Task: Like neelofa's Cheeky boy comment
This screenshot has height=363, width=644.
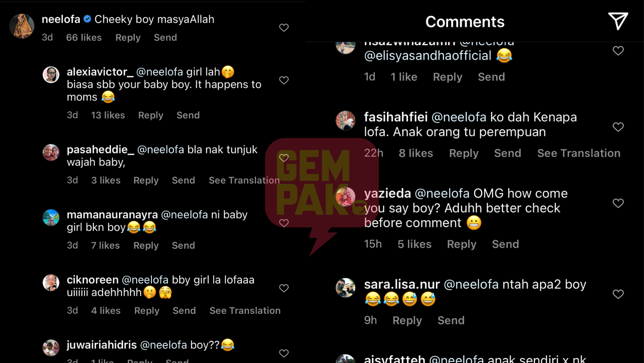Action: pyautogui.click(x=284, y=27)
